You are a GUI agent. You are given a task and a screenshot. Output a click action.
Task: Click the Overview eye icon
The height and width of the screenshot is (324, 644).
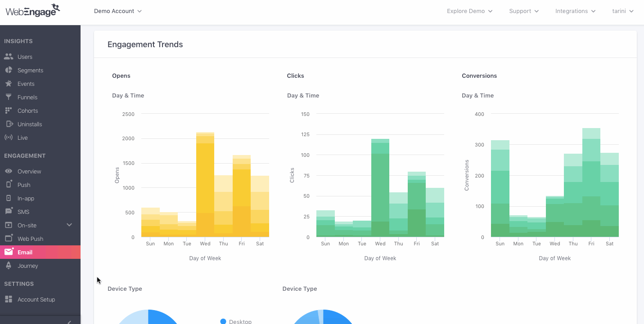(x=9, y=171)
